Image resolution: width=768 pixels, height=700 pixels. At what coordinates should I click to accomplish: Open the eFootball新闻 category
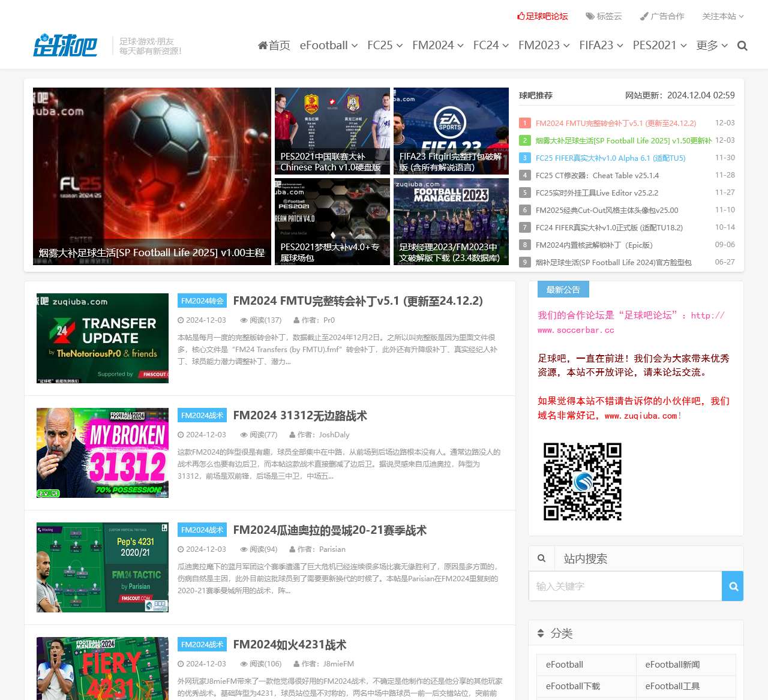(686, 665)
